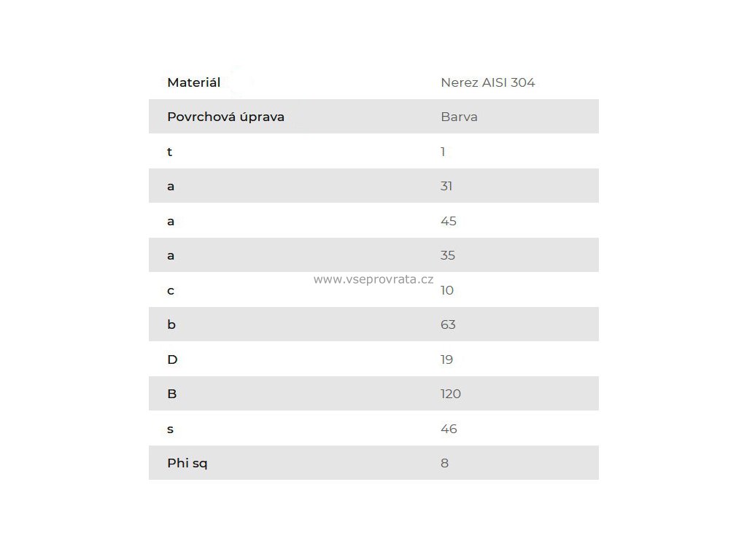Select the value 10 in row c
The image size is (747, 560).
[x=446, y=290]
